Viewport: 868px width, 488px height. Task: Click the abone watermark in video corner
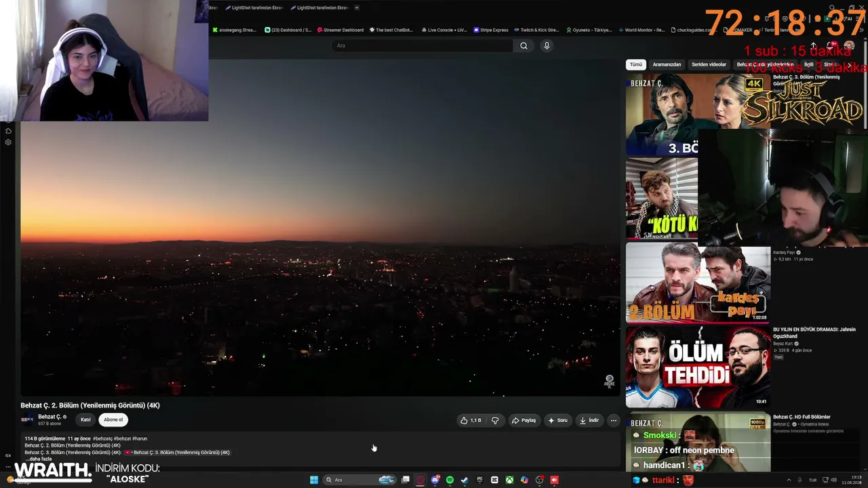point(609,381)
